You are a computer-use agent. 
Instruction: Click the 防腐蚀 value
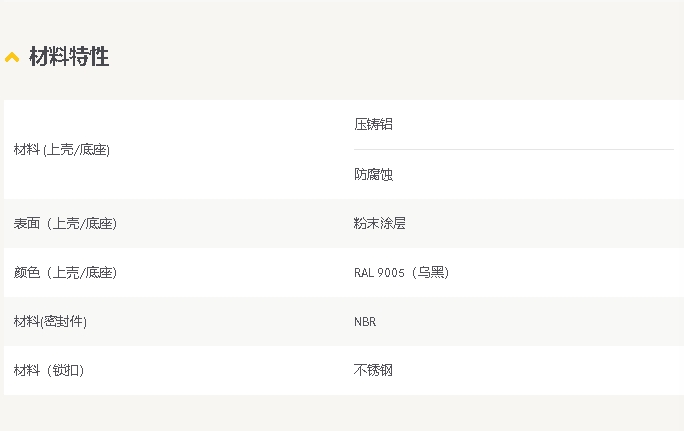[373, 174]
